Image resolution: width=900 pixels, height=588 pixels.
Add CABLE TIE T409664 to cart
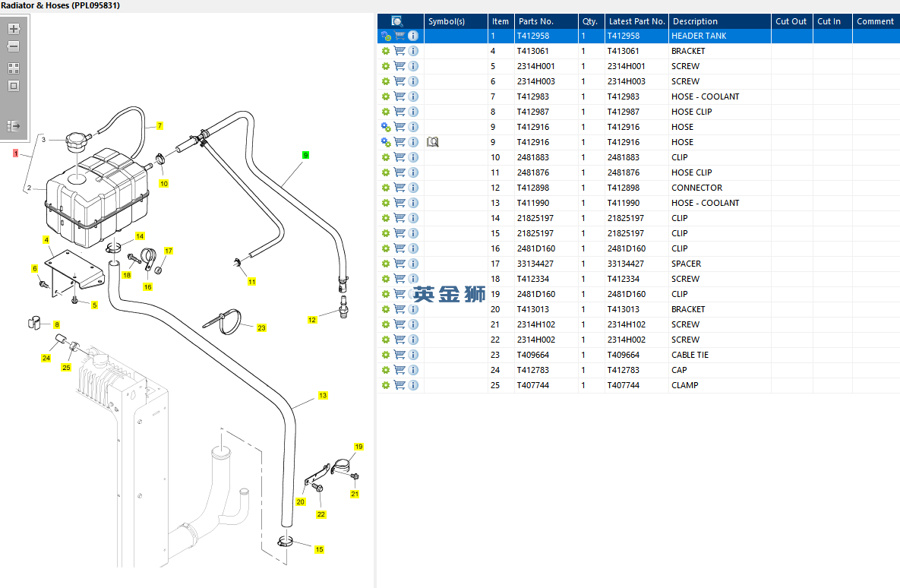399,355
